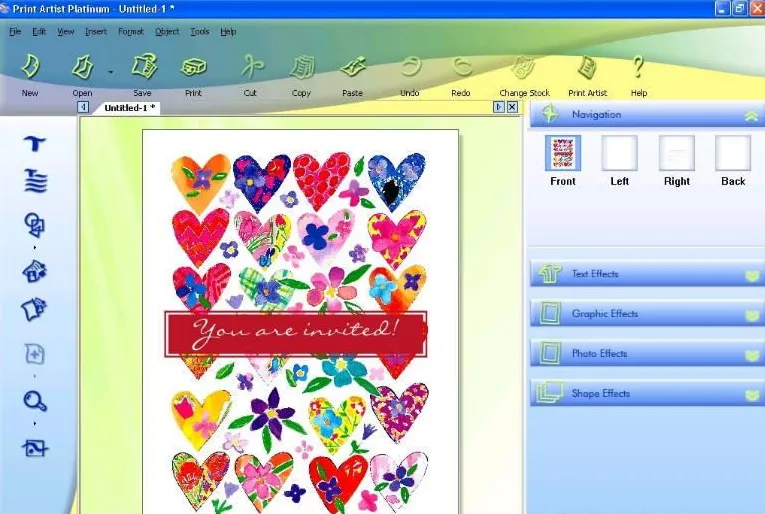The image size is (765, 514).
Task: Open the Help menu in menu bar
Action: click(228, 32)
